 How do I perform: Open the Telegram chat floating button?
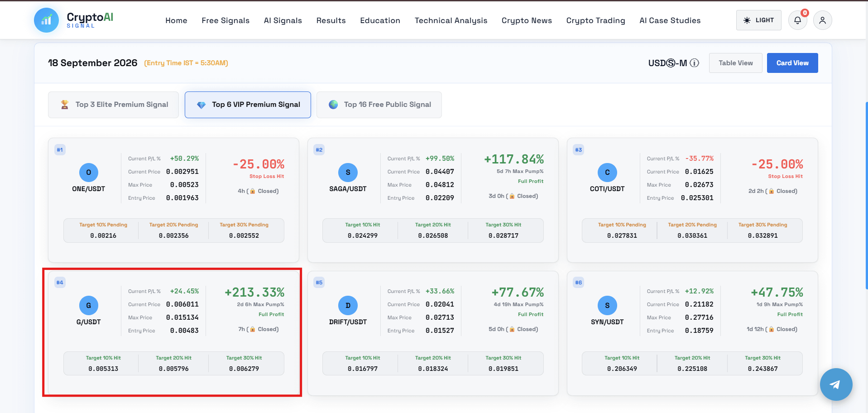836,384
